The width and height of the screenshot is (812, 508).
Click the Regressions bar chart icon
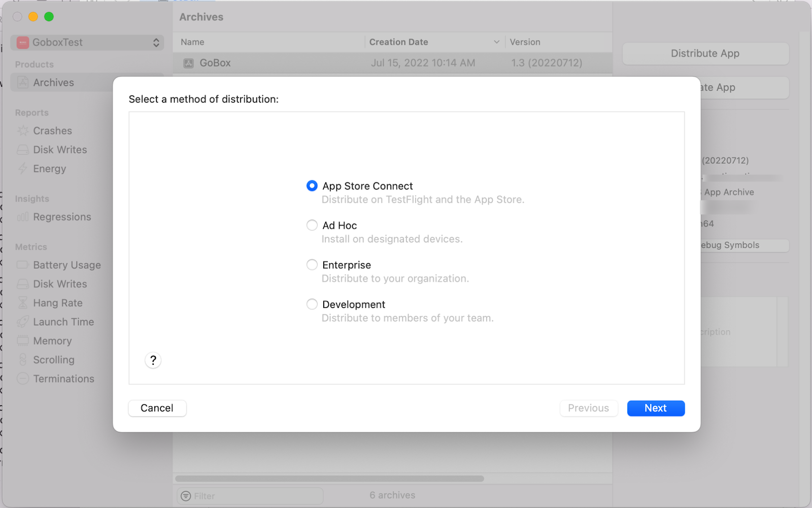pyautogui.click(x=23, y=217)
